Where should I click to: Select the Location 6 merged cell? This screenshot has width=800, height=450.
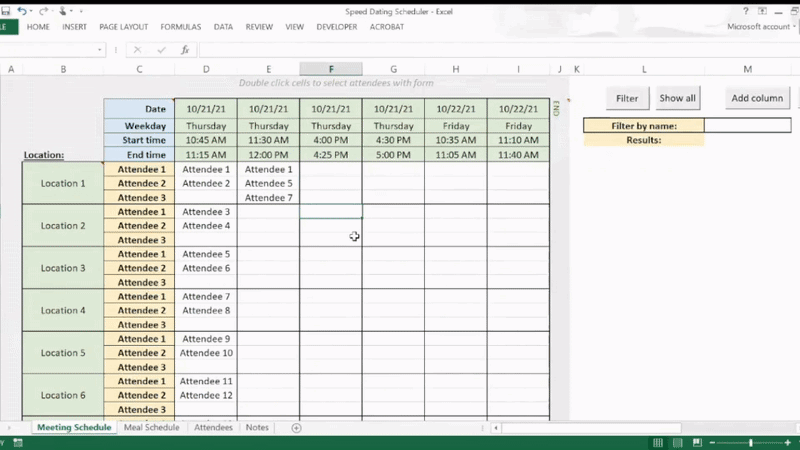pyautogui.click(x=63, y=395)
